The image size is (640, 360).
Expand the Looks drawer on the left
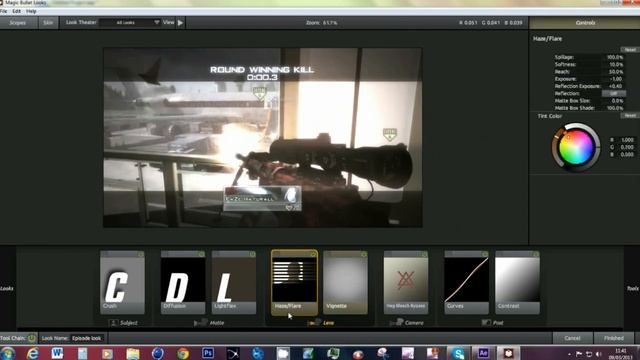(x=7, y=288)
